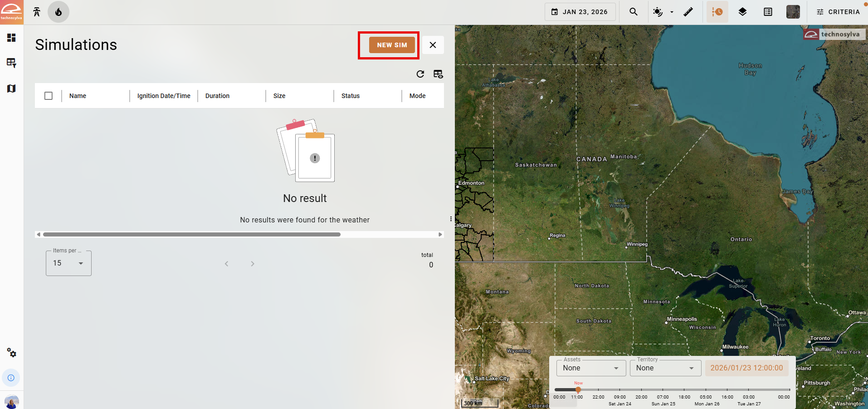Open the Territory dropdown

pyautogui.click(x=665, y=368)
